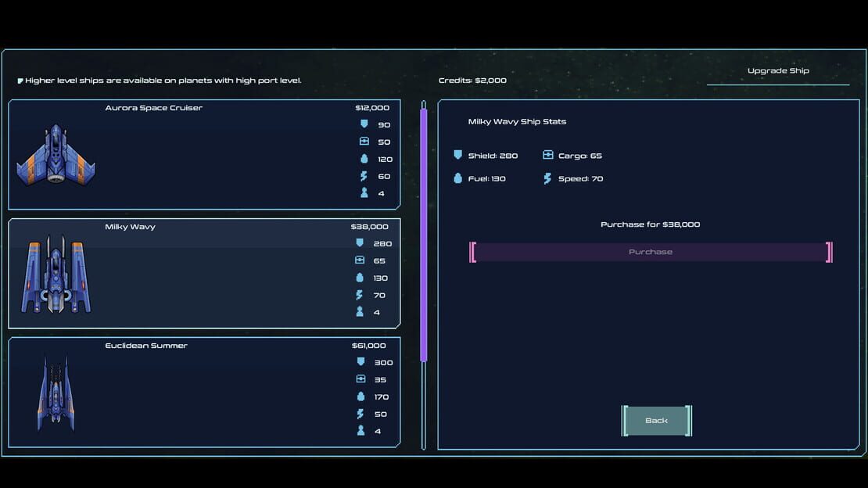The width and height of the screenshot is (868, 488).
Task: Click the fuel drop icon on Euclidean Summer card
Action: tap(361, 396)
